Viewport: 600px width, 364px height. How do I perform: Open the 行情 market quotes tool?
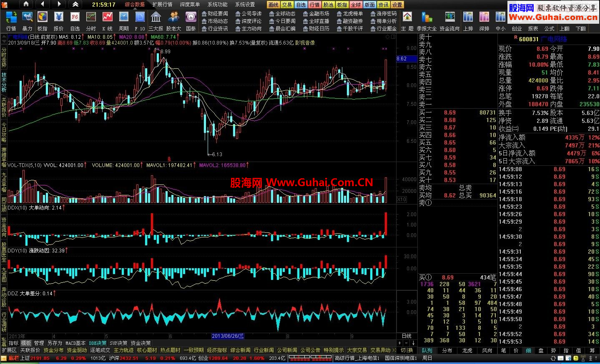(x=11, y=21)
